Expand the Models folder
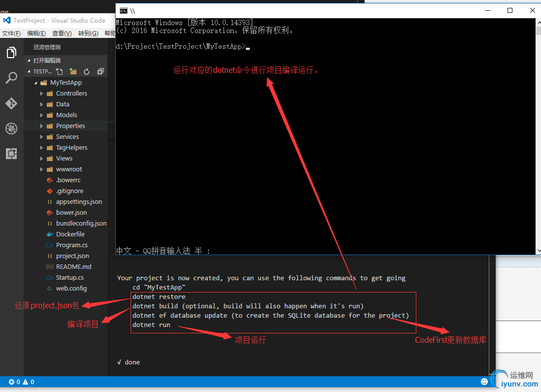The height and width of the screenshot is (392, 541). pos(41,115)
